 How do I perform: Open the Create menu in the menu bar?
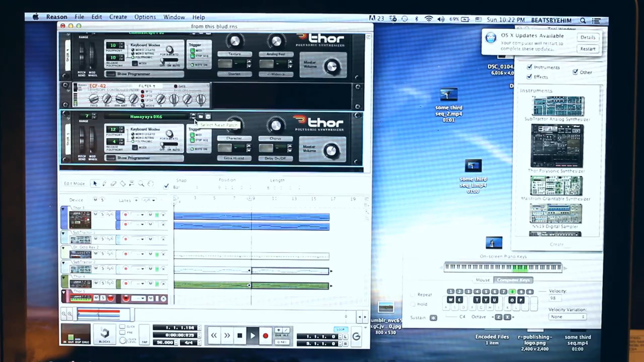pyautogui.click(x=118, y=17)
